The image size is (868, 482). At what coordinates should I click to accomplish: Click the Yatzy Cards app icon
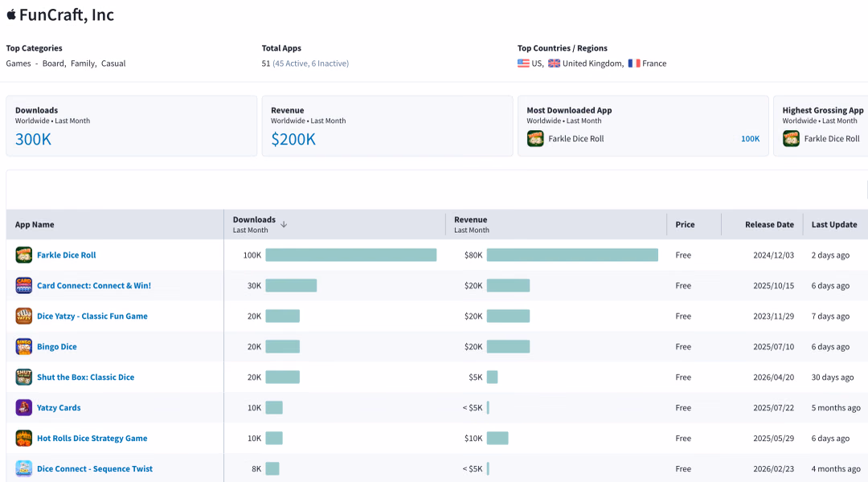pos(24,407)
